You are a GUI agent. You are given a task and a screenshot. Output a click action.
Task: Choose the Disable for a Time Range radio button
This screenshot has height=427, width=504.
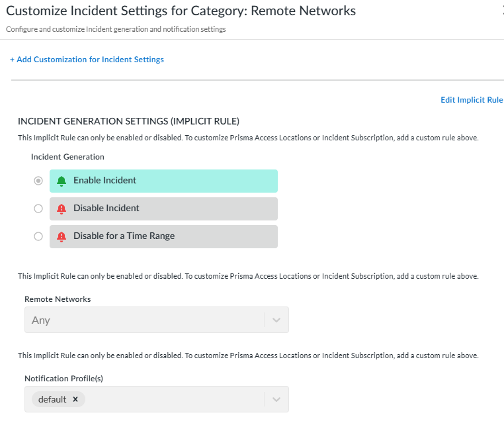[x=38, y=236]
